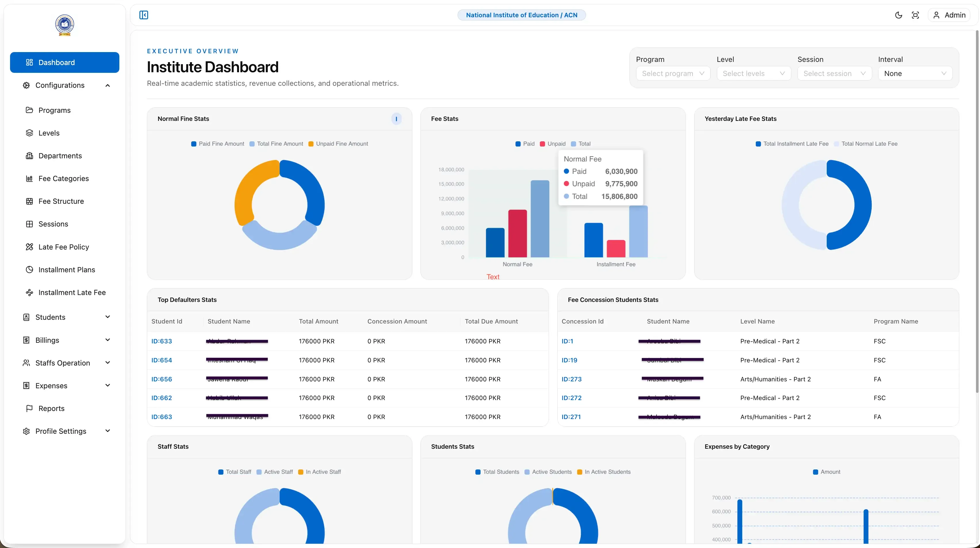Click the Billings receipt icon
The width and height of the screenshot is (980, 548).
26,340
